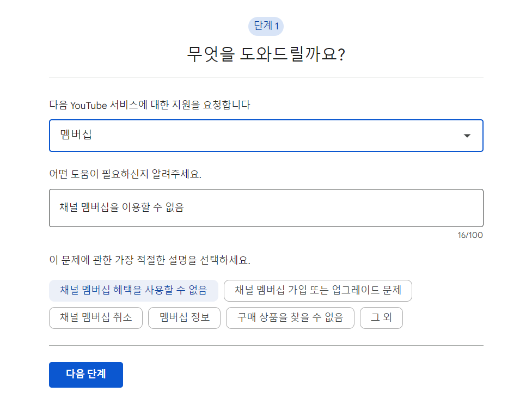Select the 채널 멤버십 혜택을 사용할 수 없음 chip
The width and height of the screenshot is (532, 404).
pos(133,290)
